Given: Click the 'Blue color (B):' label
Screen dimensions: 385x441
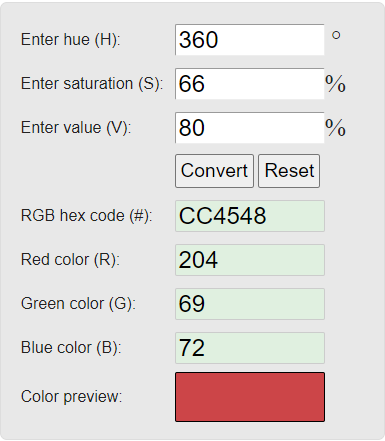Looking at the screenshot, I should click(x=71, y=348).
